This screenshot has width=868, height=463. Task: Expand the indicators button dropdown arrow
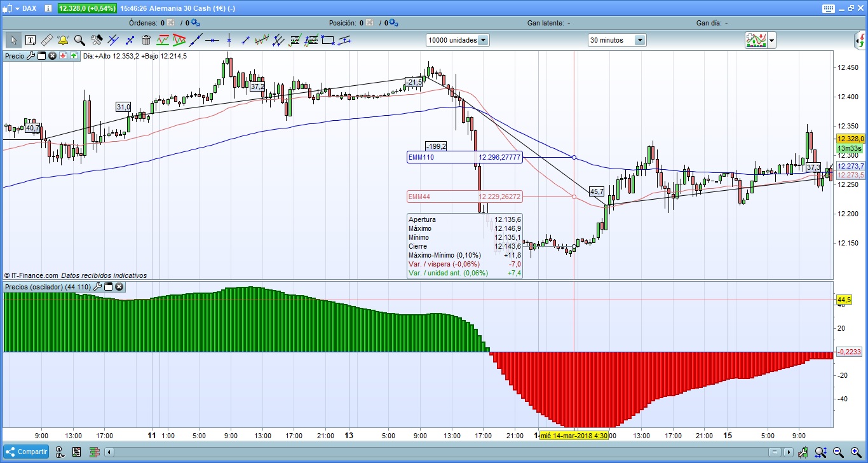[x=771, y=40]
